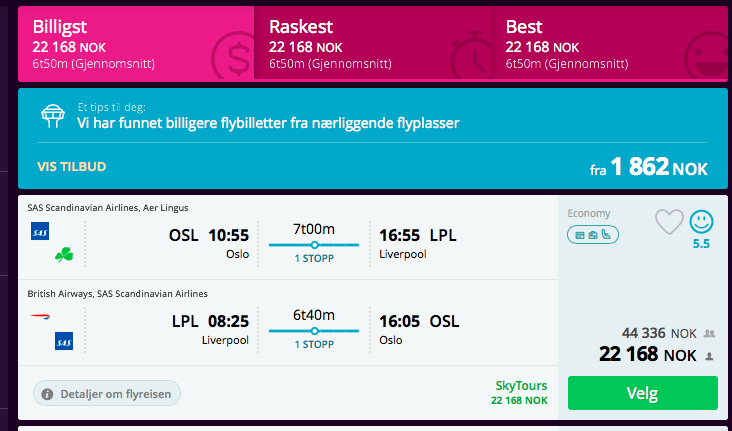732x431 pixels.
Task: Click the info icon in Detaljer button
Action: pyautogui.click(x=47, y=394)
